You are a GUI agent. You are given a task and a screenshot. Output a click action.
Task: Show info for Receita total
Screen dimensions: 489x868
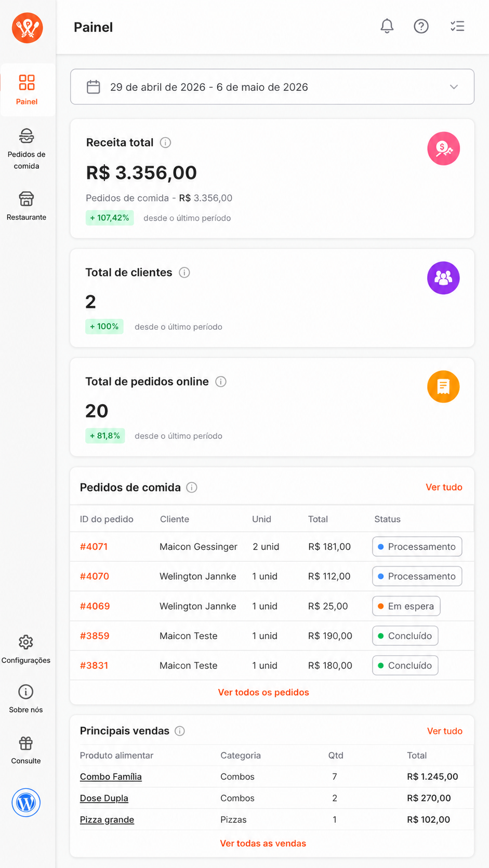coord(165,143)
